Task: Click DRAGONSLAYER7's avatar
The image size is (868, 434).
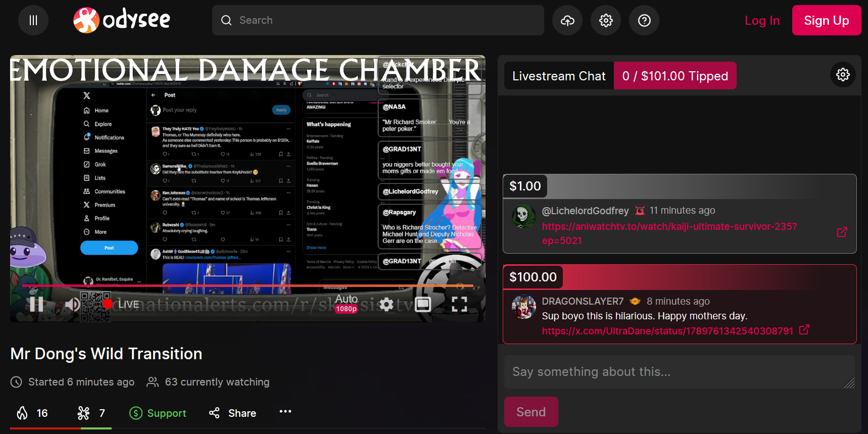Action: [524, 307]
